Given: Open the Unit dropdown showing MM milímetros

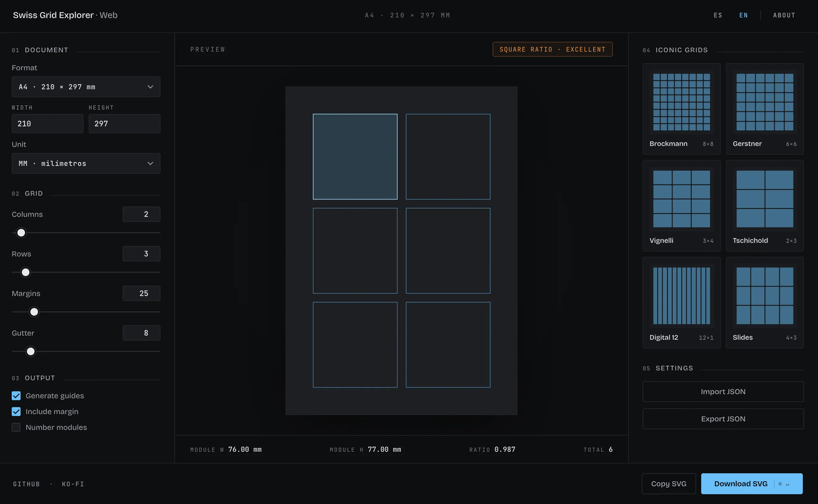Looking at the screenshot, I should click(x=86, y=163).
